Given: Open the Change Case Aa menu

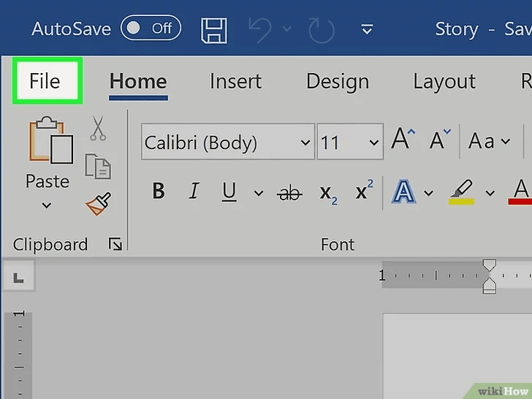Looking at the screenshot, I should coord(490,141).
